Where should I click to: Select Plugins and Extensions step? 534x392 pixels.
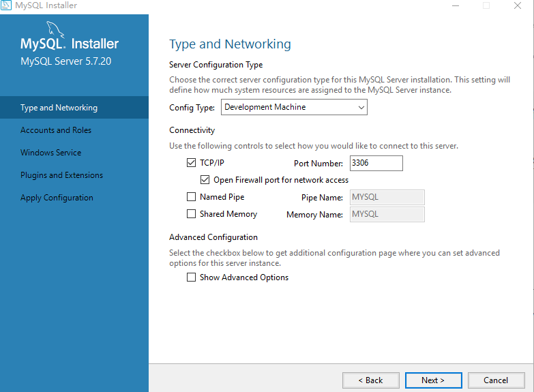coord(61,175)
